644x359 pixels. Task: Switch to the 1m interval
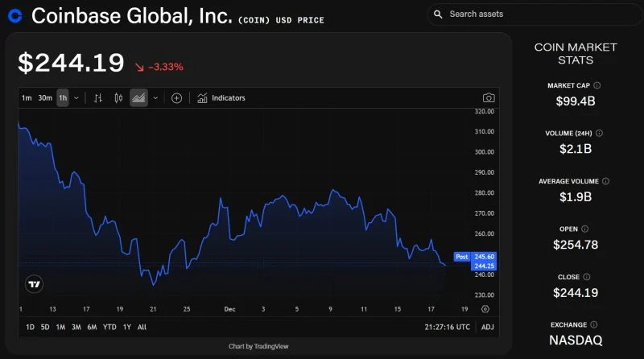[x=27, y=98]
